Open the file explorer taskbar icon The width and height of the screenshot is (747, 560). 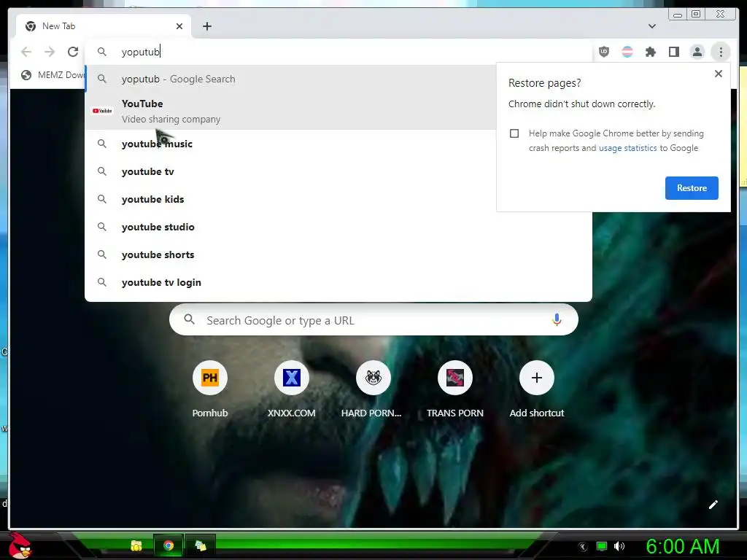tap(136, 545)
